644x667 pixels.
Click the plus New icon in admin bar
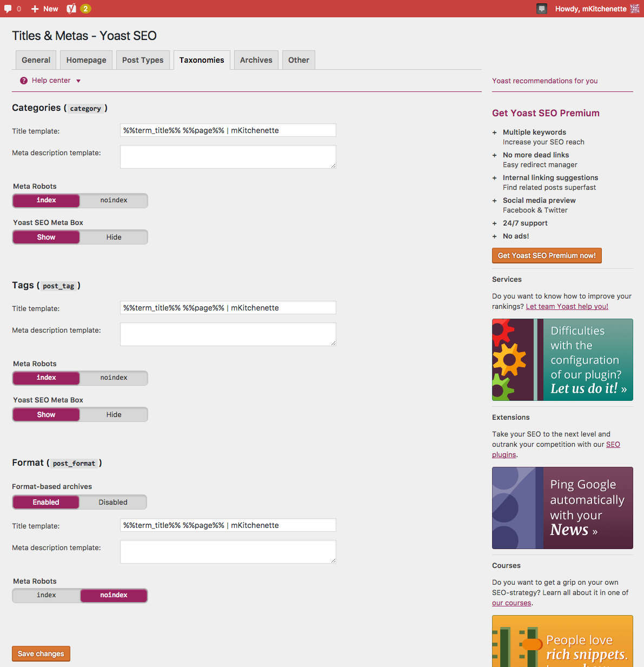(35, 9)
